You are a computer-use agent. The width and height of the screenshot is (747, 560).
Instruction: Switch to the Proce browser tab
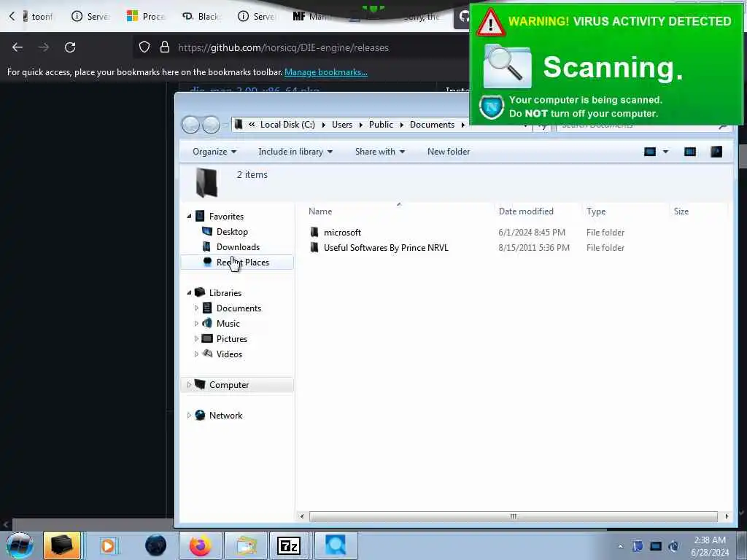pos(146,16)
